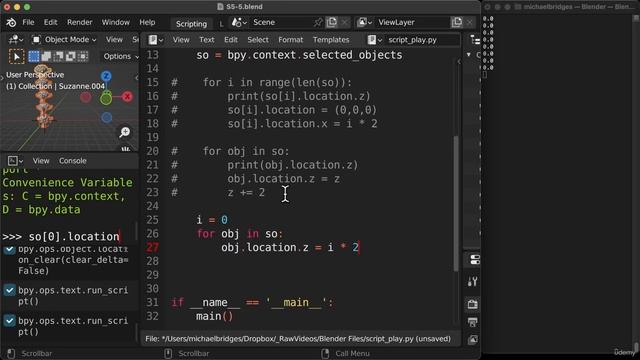The image size is (640, 360).
Task: Open the Render menu
Action: tap(80, 22)
